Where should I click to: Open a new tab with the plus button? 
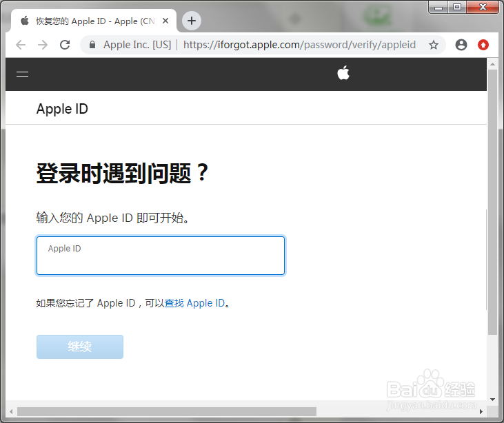[x=192, y=21]
